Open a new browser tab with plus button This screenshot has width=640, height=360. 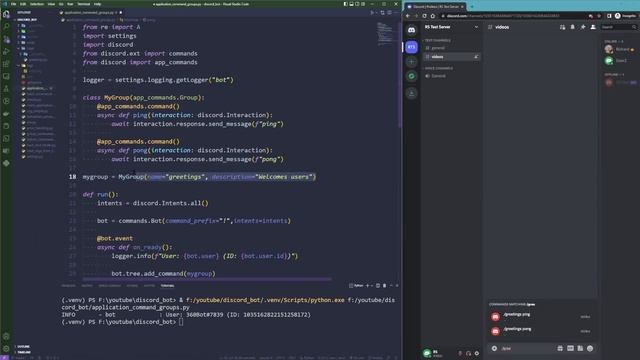click(472, 7)
